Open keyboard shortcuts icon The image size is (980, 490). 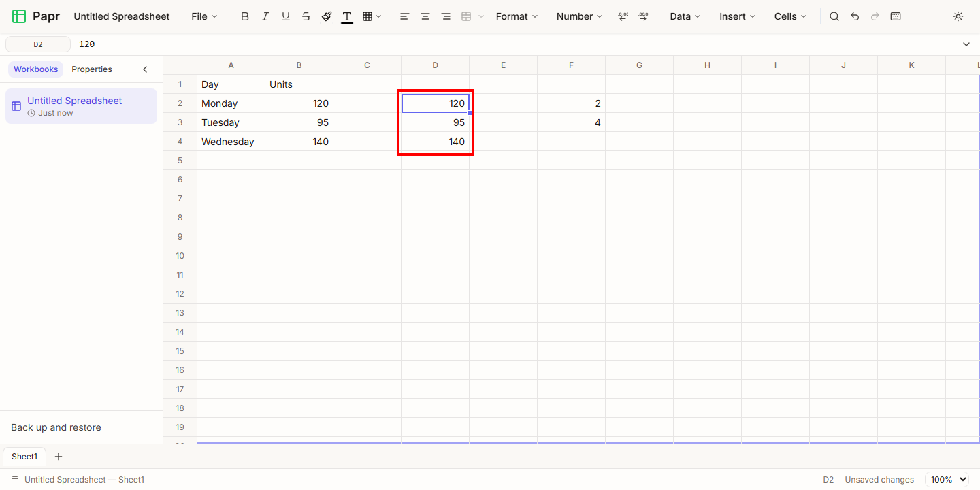coord(896,16)
